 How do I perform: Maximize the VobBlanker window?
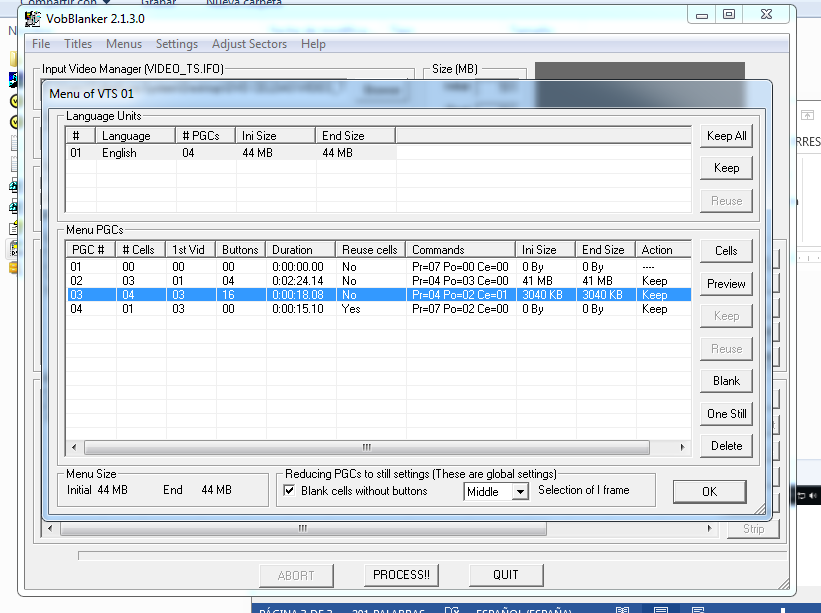point(729,15)
